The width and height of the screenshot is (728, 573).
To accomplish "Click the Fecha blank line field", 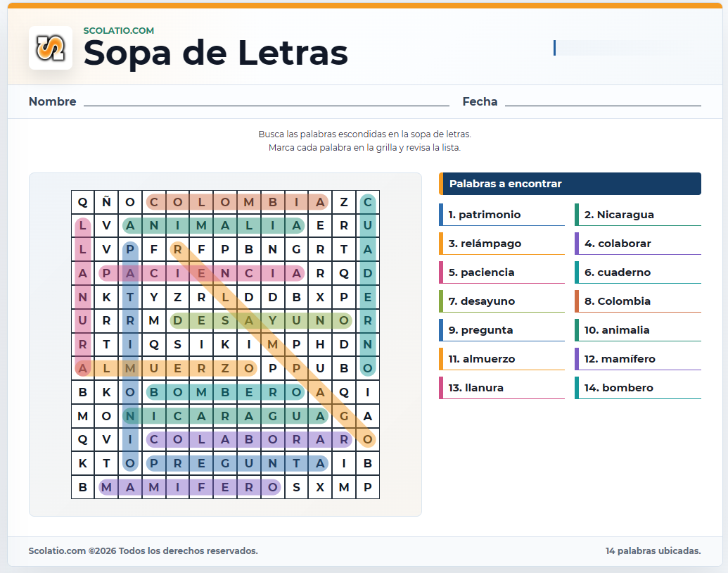I will point(603,102).
